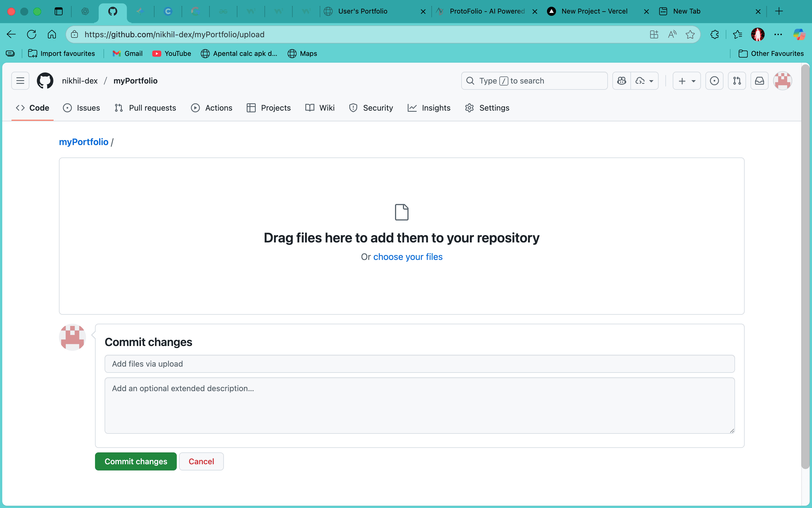Add page to favourites with star icon

[690, 34]
